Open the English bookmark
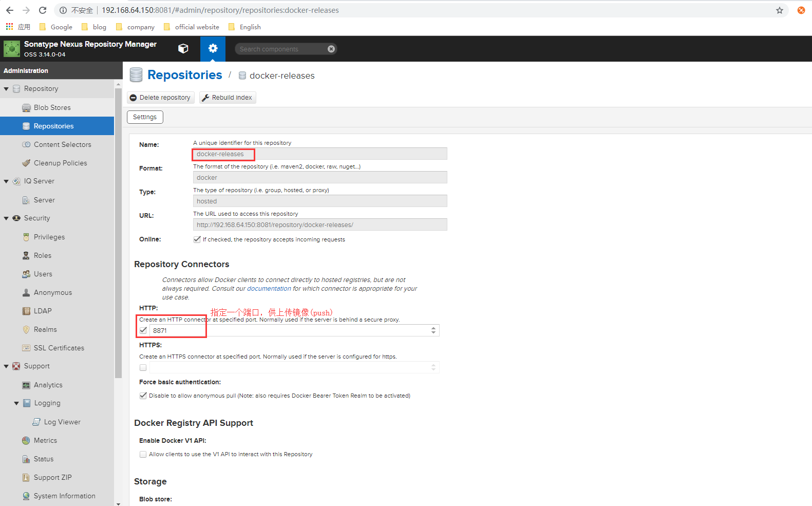 [x=244, y=27]
